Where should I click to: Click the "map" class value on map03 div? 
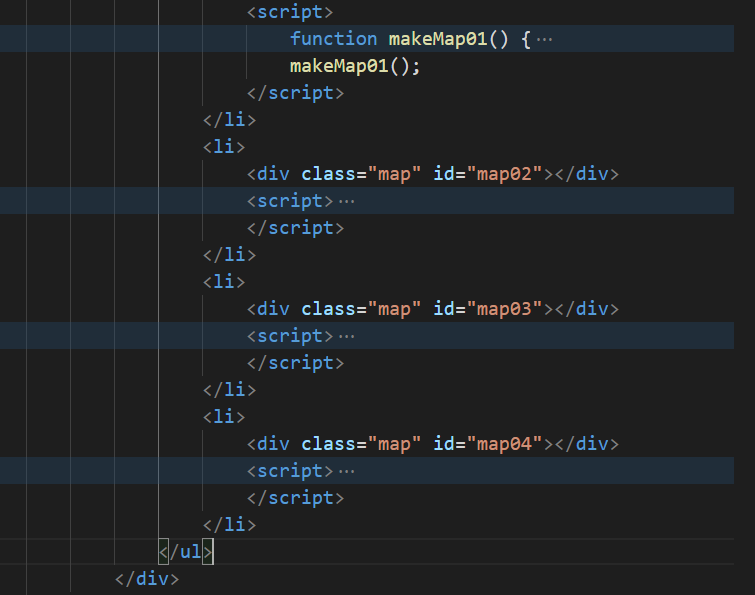[394, 309]
